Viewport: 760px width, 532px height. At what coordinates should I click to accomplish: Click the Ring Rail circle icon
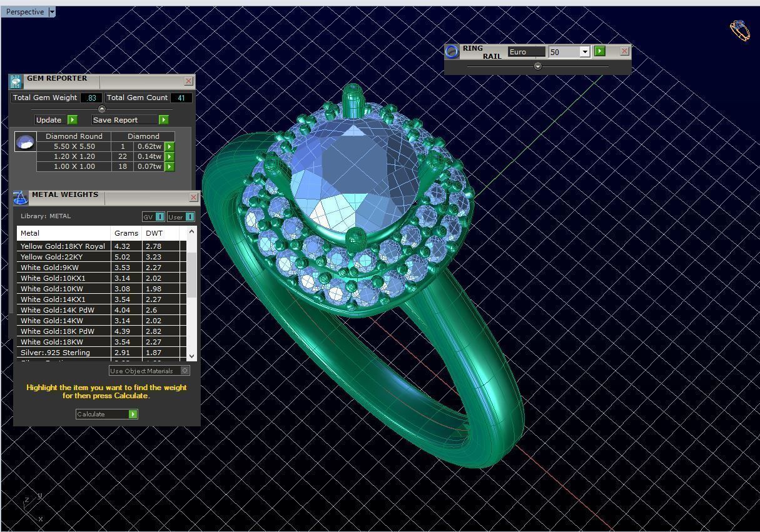tap(452, 51)
